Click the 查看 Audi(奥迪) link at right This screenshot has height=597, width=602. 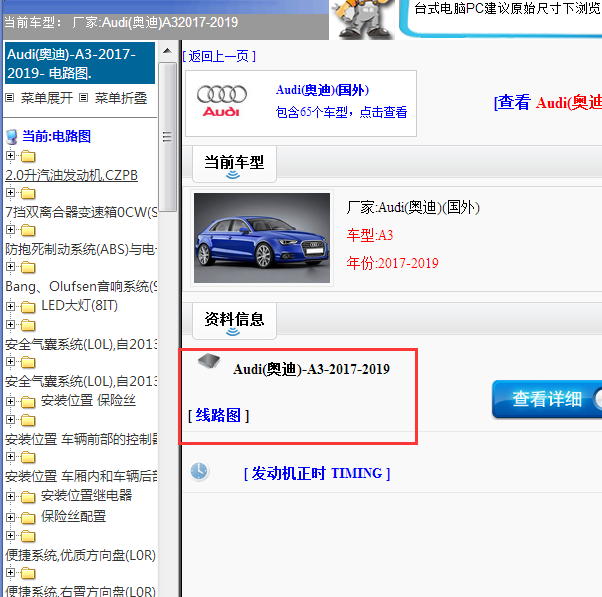point(548,103)
